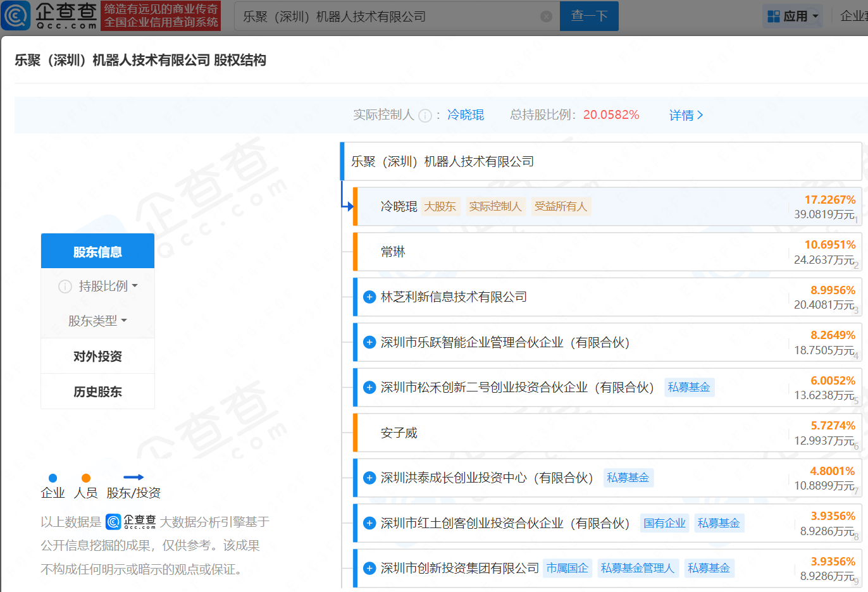Open the 股东类型 filter dropdown
Screen dimensions: 868x592
coord(97,321)
